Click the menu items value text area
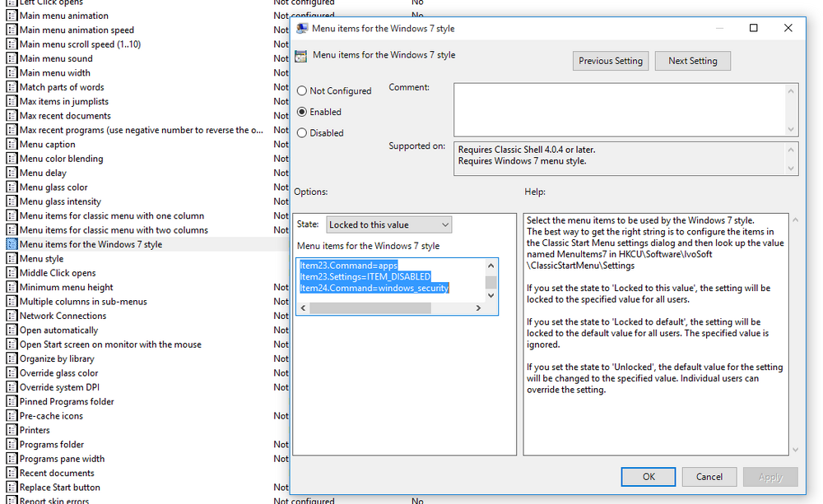 391,280
